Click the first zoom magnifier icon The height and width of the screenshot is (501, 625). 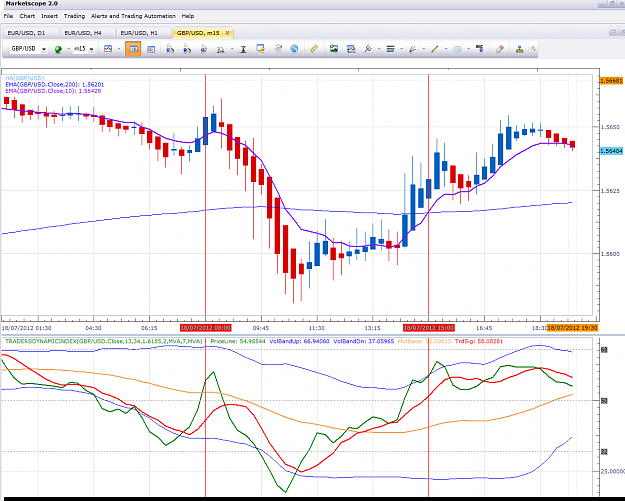point(170,49)
